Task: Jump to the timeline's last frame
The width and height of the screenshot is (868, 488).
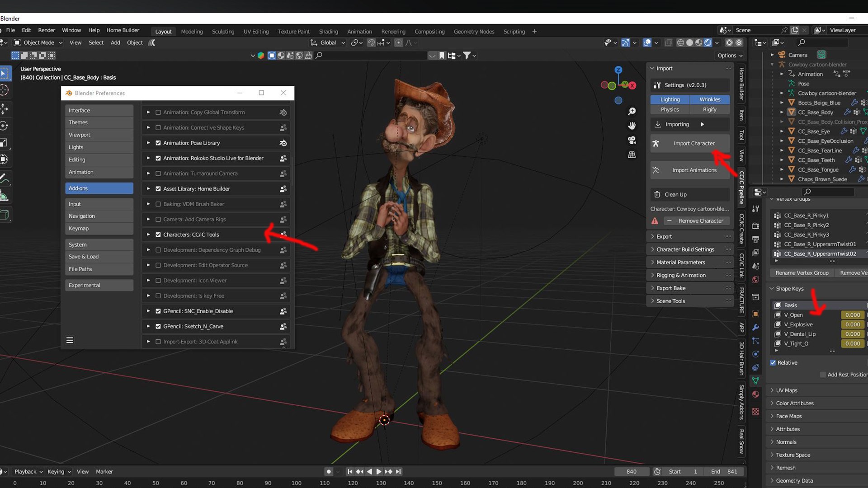Action: click(398, 471)
